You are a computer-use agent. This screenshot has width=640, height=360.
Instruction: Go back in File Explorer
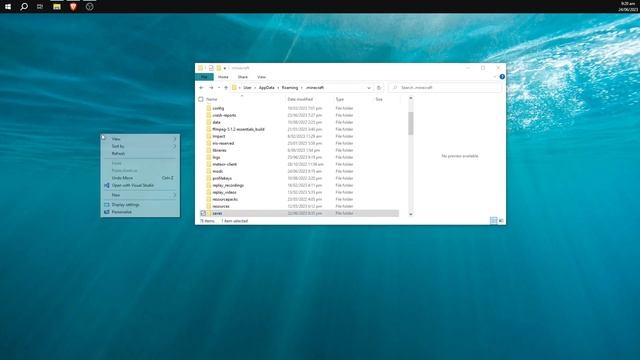click(x=201, y=88)
